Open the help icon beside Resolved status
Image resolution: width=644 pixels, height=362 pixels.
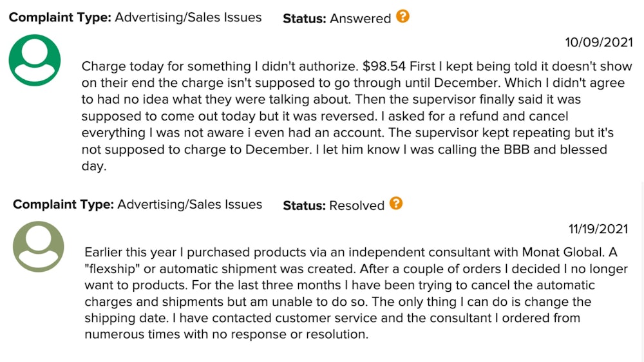tap(396, 204)
